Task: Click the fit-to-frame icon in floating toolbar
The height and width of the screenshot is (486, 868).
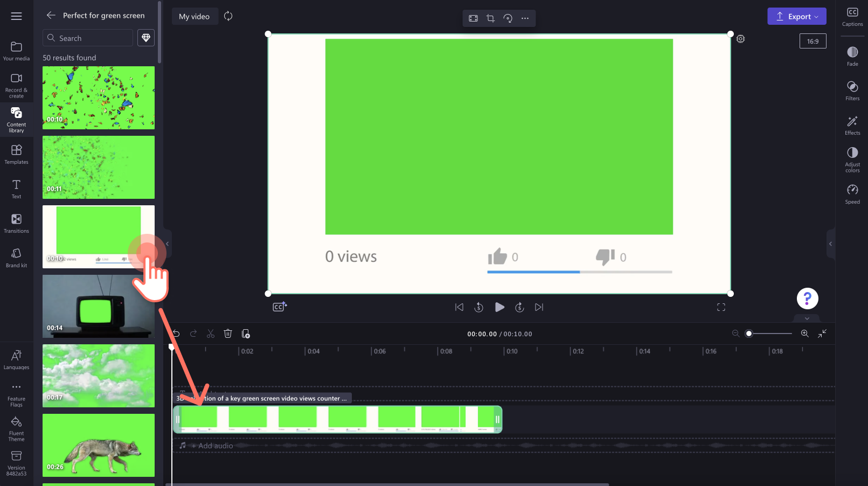Action: pos(473,18)
